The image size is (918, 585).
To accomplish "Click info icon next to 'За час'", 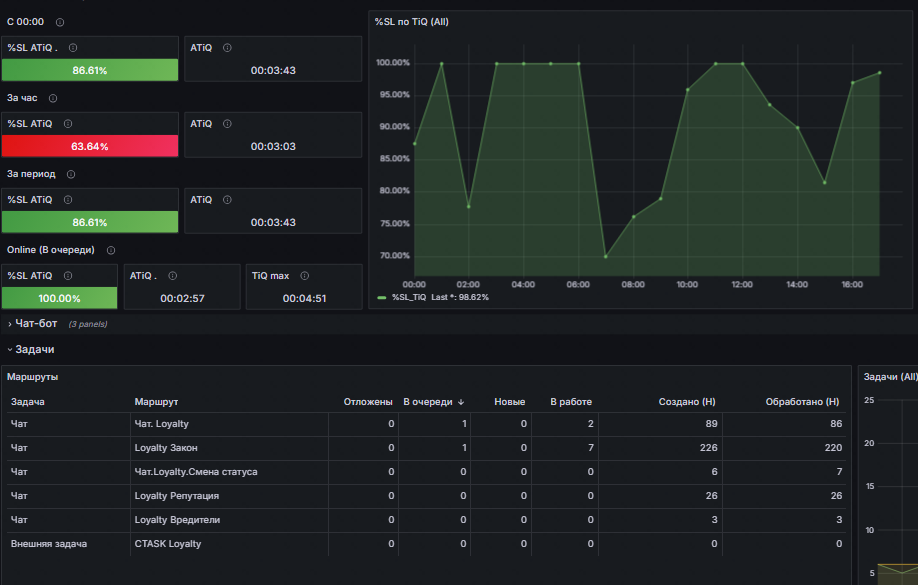I will click(x=53, y=98).
